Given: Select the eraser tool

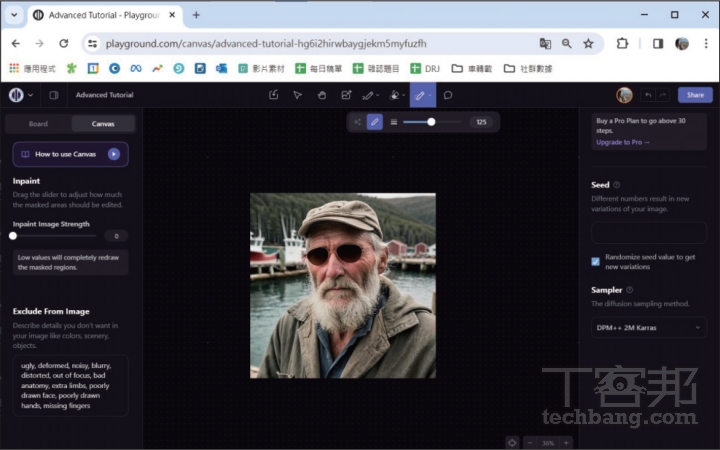Looking at the screenshot, I should 394,95.
